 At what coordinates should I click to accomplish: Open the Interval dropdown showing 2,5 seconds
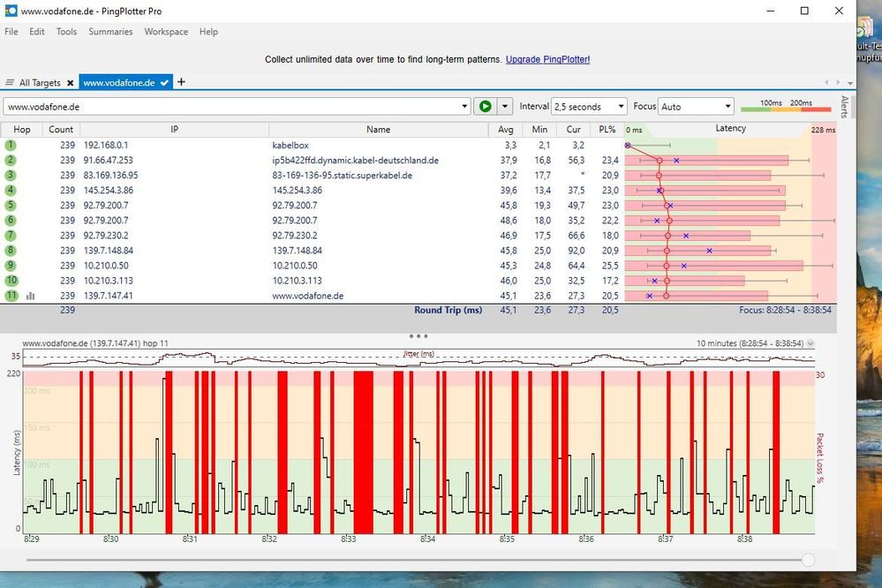(x=588, y=105)
